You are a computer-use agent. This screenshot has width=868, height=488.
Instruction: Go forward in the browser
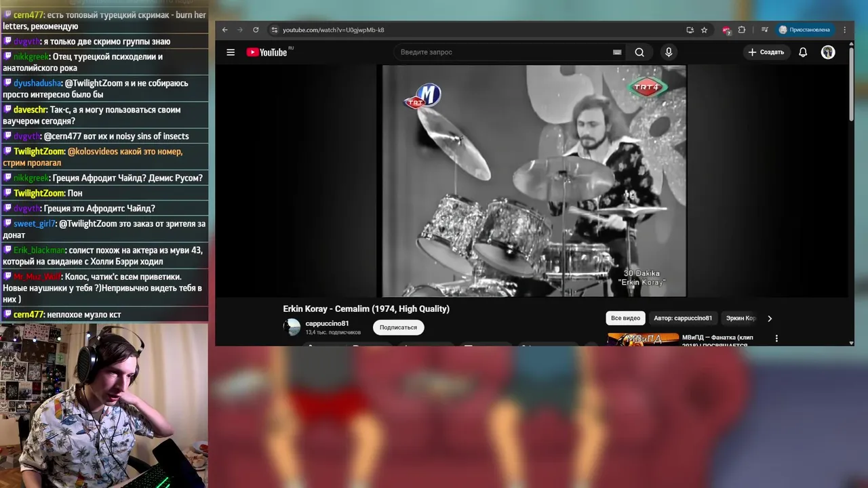[x=239, y=30]
